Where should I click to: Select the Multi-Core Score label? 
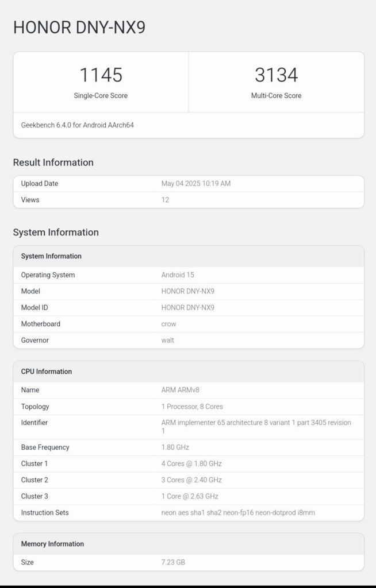[x=277, y=96]
